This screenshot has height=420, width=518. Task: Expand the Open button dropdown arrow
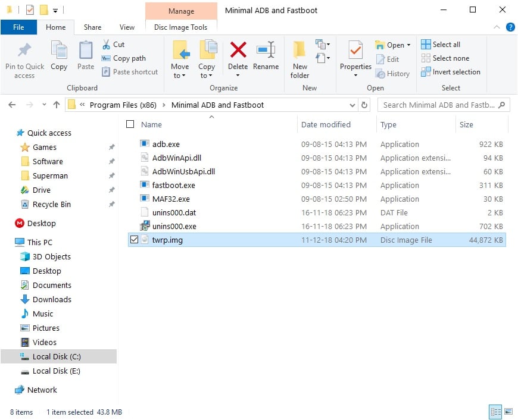[x=408, y=45]
